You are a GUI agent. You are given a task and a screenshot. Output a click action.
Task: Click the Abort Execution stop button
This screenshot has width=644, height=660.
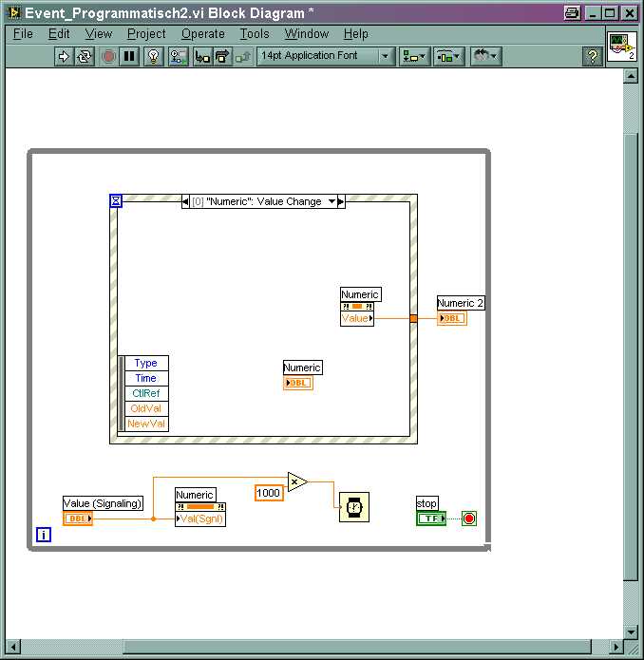tap(108, 56)
